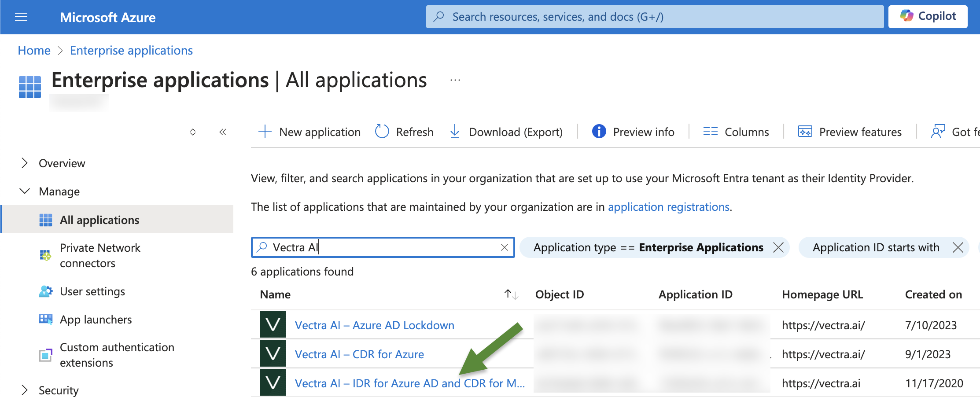
Task: Expand the Overview section
Action: 25,163
